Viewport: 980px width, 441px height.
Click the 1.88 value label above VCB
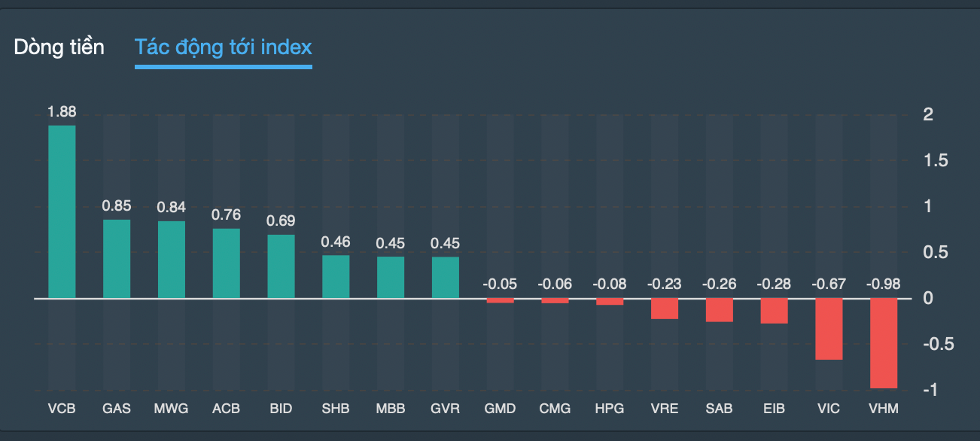pos(62,112)
